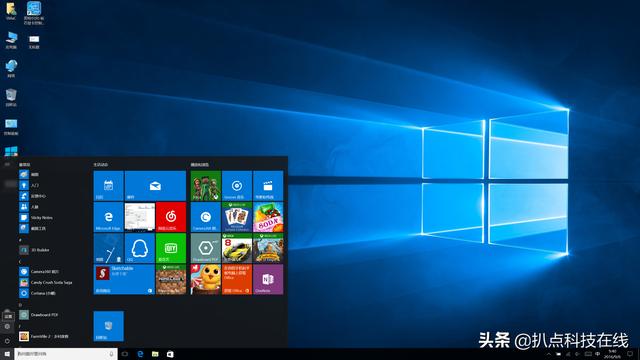Open the Candy Crush Soda tile
Image resolution: width=640 pixels, height=360 pixels.
tap(268, 217)
